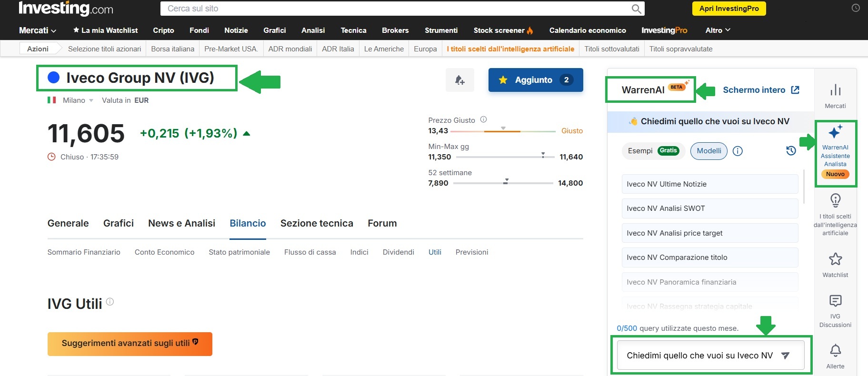
Task: Switch to News e Analisi tab
Action: [182, 223]
